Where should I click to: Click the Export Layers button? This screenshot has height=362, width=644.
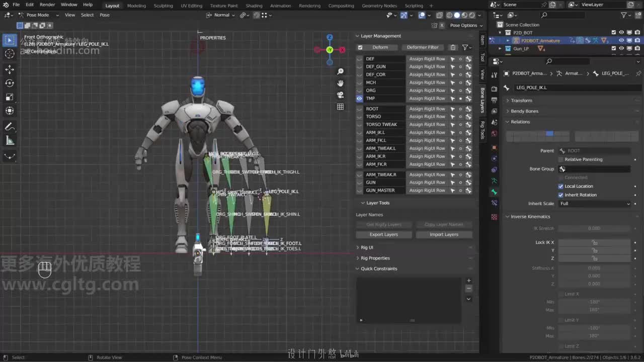(383, 235)
